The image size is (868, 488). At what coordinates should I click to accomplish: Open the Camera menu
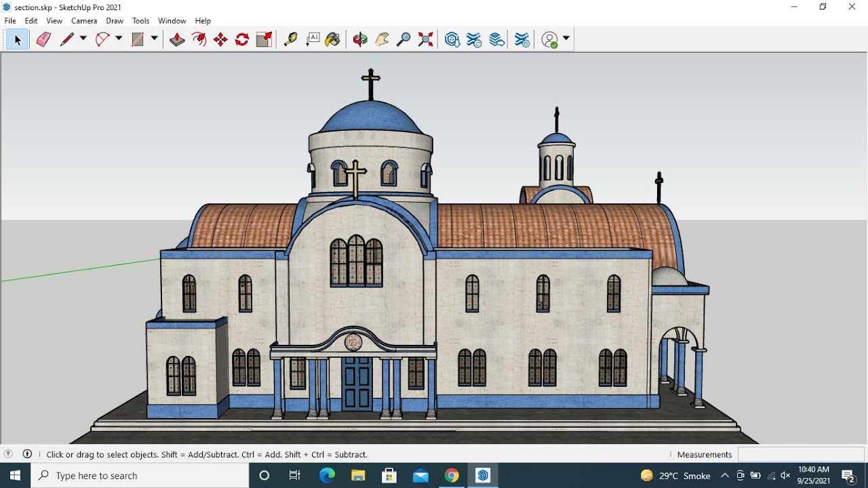point(84,21)
